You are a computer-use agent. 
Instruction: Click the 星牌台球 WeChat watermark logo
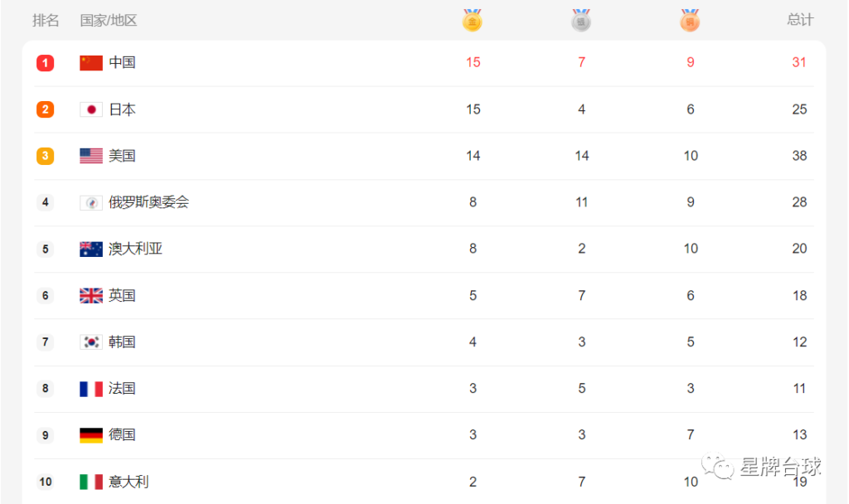[x=761, y=466]
